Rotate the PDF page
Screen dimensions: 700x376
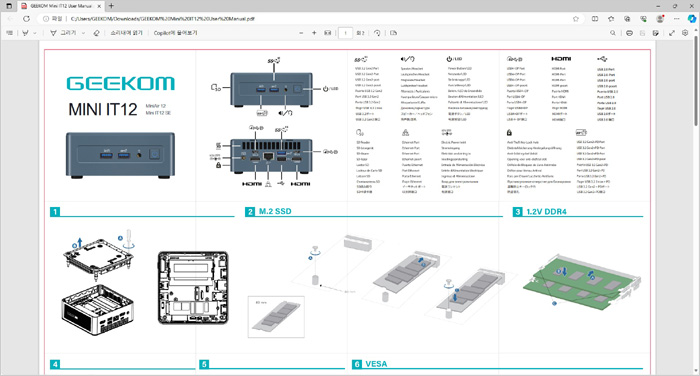coord(377,33)
